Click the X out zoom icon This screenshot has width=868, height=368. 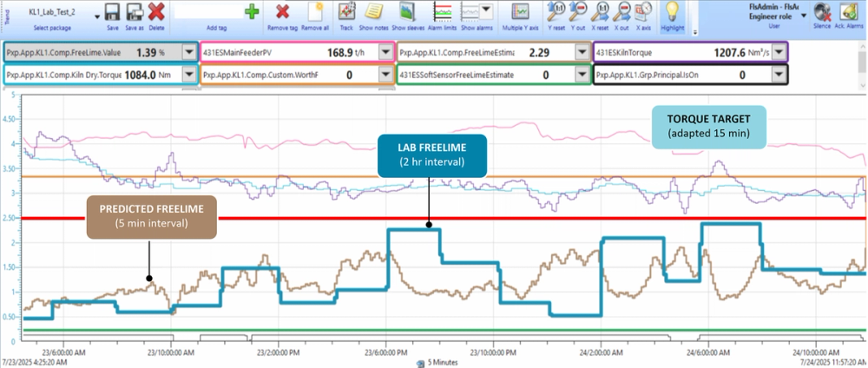(622, 11)
